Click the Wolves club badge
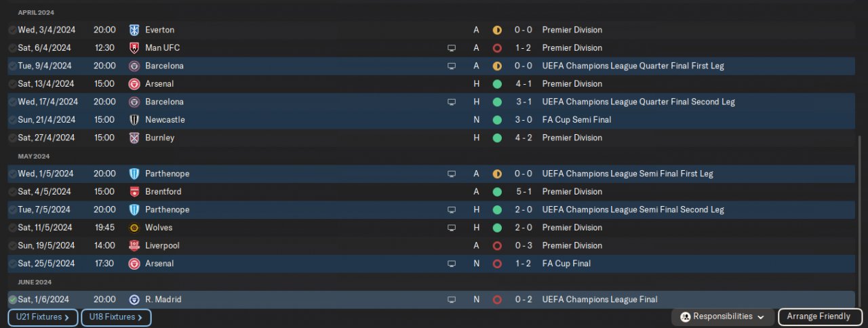868x328 pixels. (134, 228)
